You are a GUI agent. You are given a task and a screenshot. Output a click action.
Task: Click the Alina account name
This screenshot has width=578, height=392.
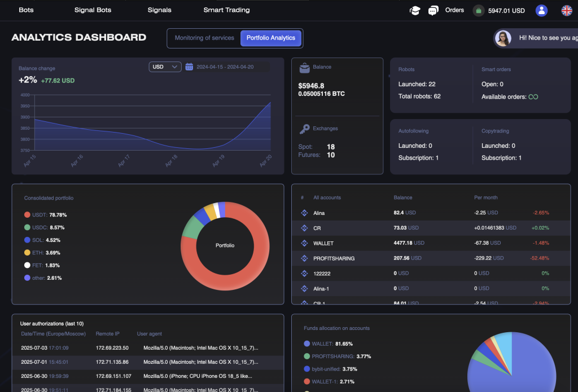319,213
